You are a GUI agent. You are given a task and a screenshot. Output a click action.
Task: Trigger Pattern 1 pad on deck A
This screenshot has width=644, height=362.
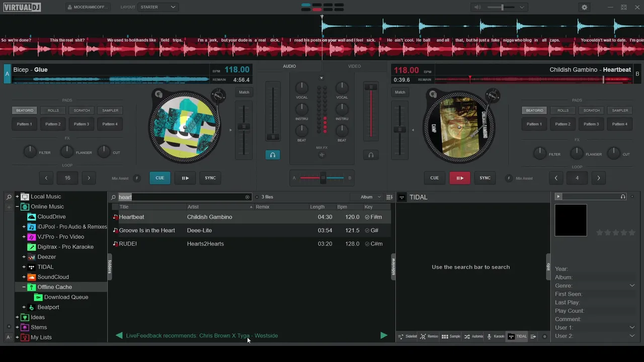(x=25, y=124)
